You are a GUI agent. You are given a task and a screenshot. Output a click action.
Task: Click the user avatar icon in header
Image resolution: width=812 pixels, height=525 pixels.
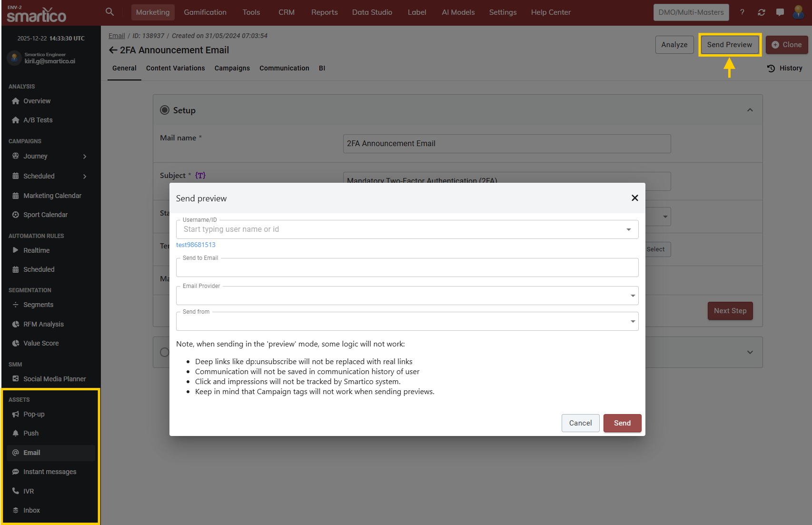coord(798,12)
